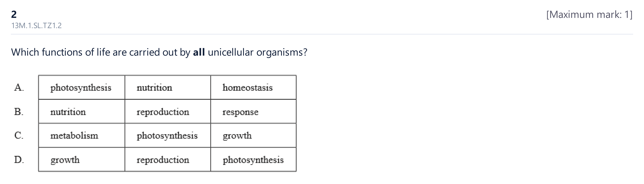Click the question number 2 heading
The height and width of the screenshot is (184, 644).
14,15
